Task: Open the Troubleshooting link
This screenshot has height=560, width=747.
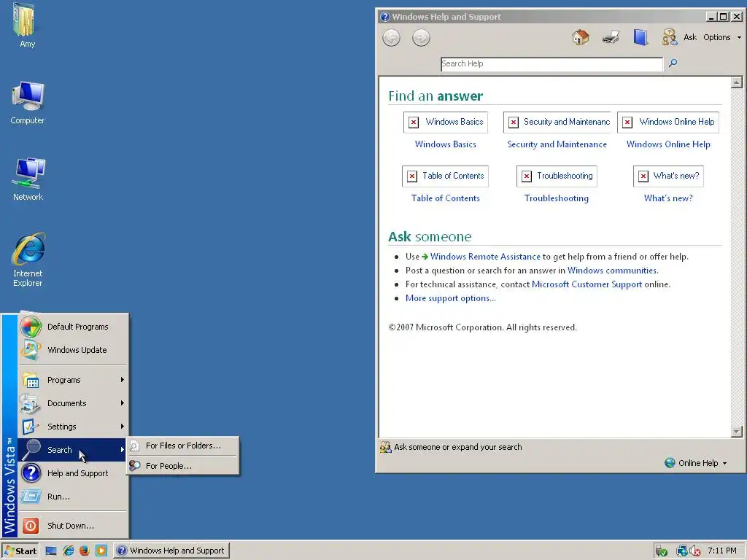Action: (x=557, y=198)
